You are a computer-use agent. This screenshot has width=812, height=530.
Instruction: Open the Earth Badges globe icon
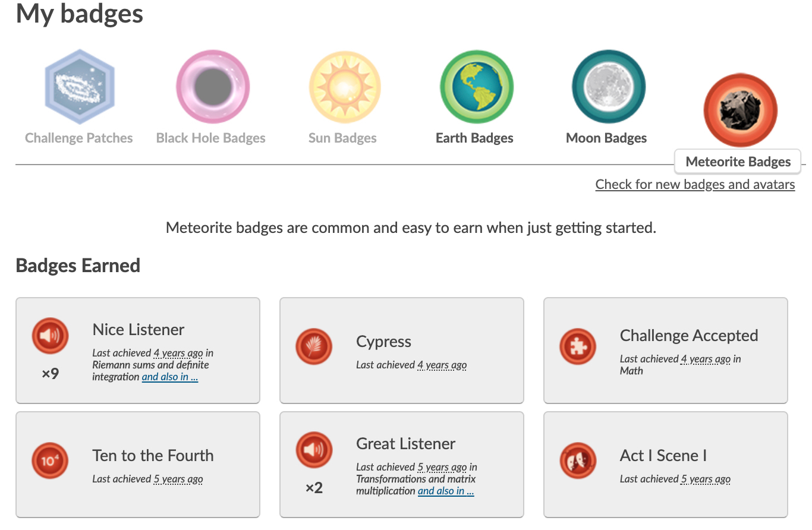click(477, 87)
